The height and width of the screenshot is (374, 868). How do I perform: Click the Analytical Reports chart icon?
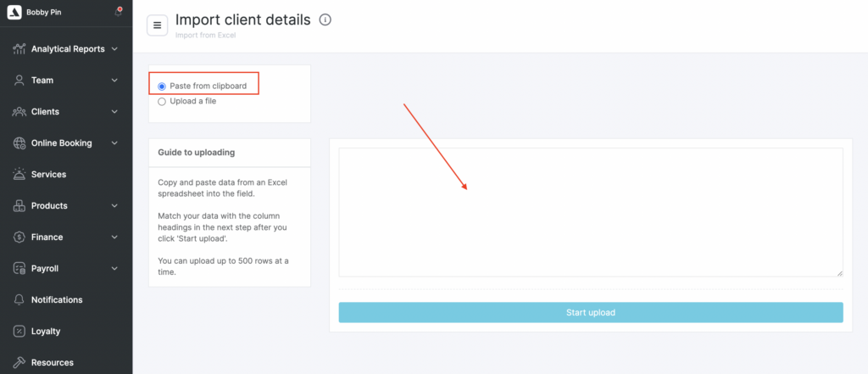click(x=19, y=49)
